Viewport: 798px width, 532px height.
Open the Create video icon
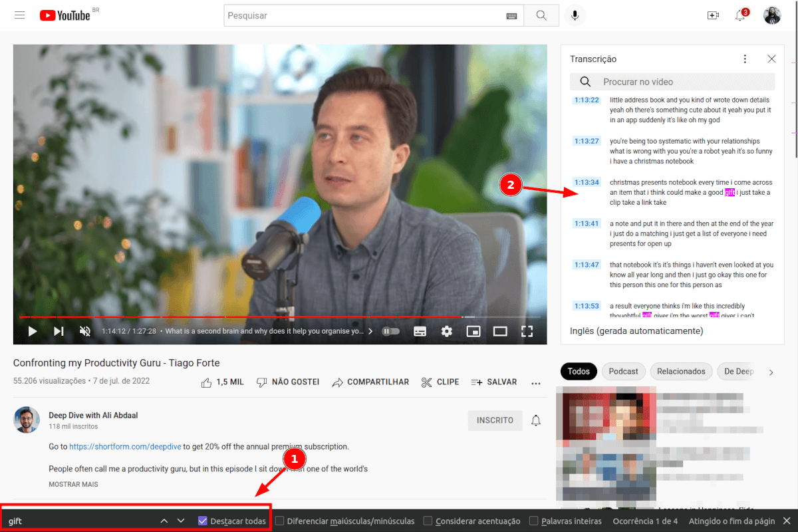[x=713, y=15]
